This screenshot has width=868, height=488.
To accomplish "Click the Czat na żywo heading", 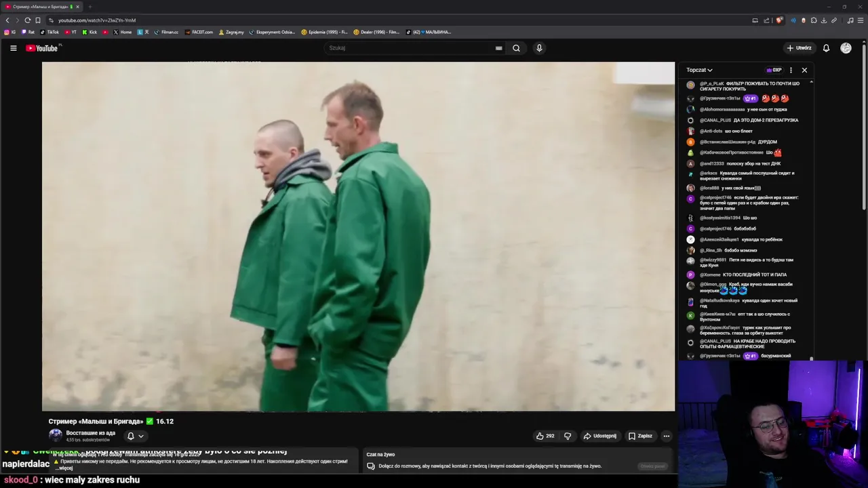I will 380,454.
